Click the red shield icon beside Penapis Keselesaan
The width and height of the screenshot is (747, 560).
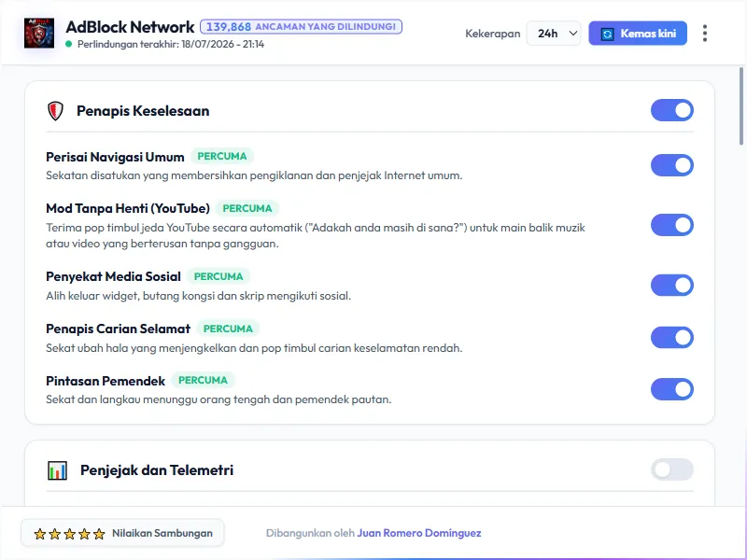coord(55,111)
